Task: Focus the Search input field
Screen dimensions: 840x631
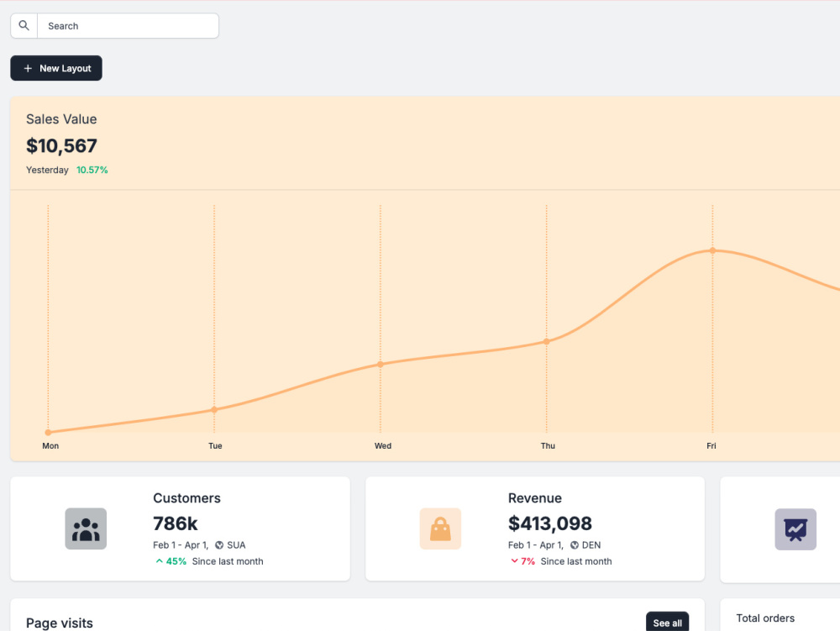Action: tap(128, 26)
